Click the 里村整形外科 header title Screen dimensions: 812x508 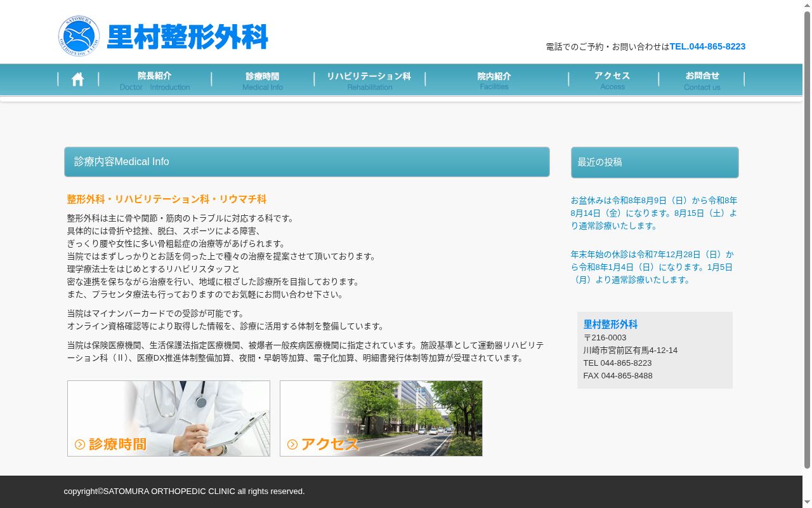[188, 37]
